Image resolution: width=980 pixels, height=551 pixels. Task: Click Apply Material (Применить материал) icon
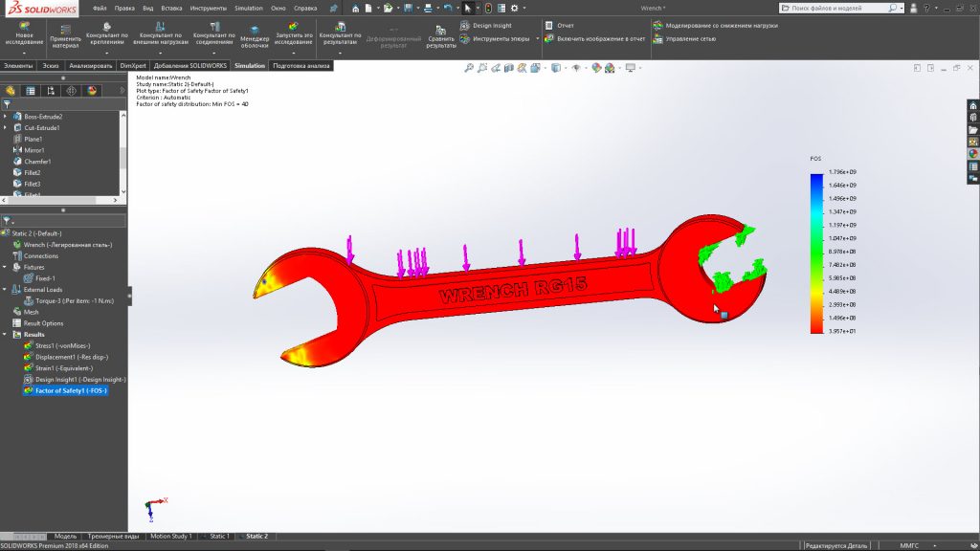click(65, 29)
